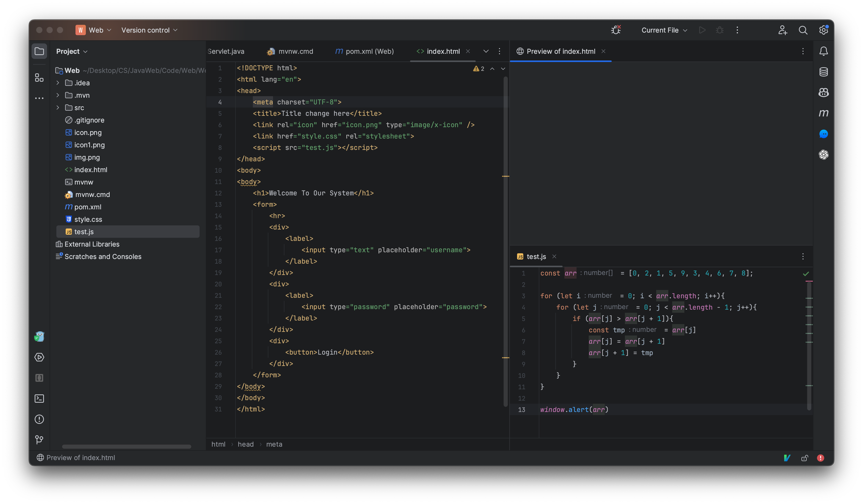Expand the src folder

[58, 108]
